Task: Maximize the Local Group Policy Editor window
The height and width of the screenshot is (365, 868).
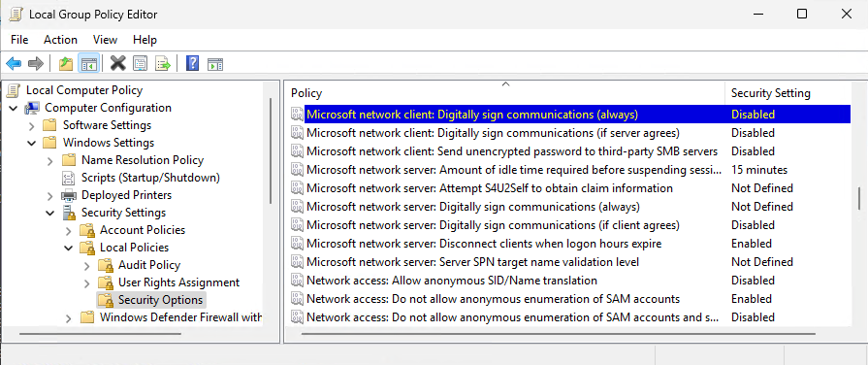Action: [802, 15]
